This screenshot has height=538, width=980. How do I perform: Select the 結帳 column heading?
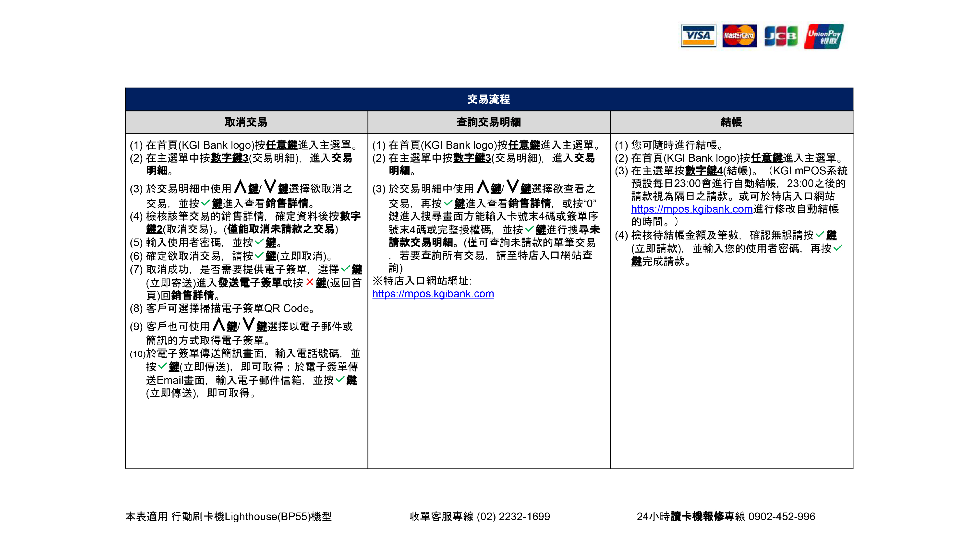(x=731, y=122)
